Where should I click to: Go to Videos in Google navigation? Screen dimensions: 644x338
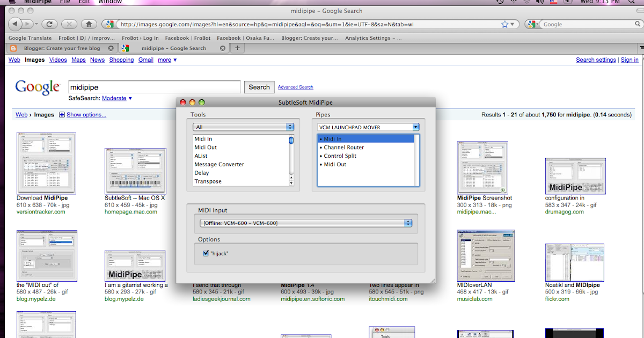tap(58, 60)
